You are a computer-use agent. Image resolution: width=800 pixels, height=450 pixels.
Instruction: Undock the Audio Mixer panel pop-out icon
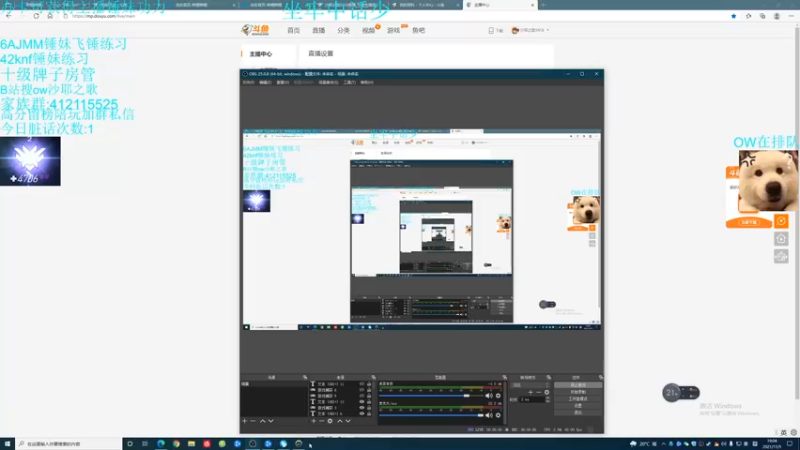click(505, 378)
